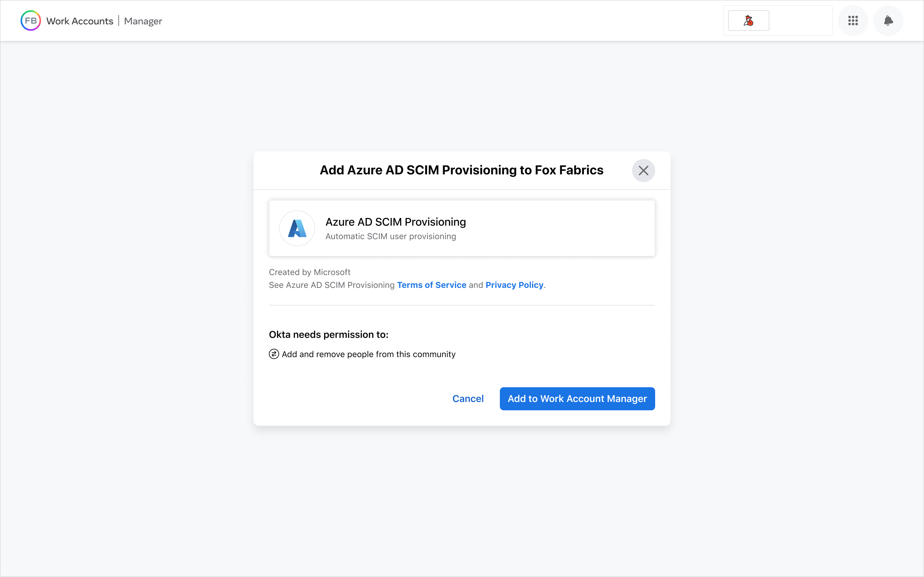Click the close X button on dialog
The image size is (924, 577).
click(643, 170)
